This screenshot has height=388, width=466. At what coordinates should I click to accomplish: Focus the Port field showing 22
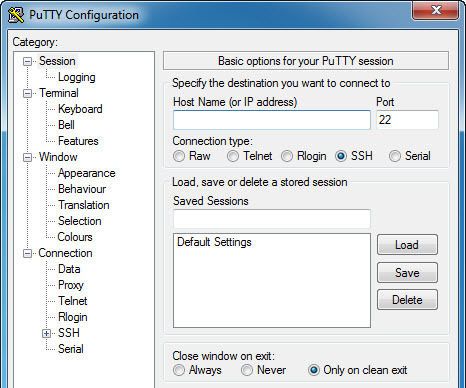tap(407, 120)
